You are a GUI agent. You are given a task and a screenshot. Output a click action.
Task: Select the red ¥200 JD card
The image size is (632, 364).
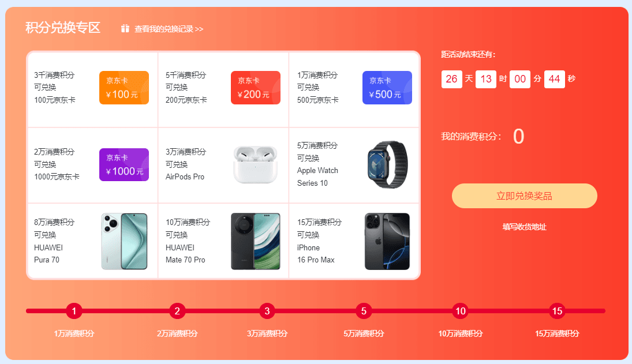(x=256, y=88)
